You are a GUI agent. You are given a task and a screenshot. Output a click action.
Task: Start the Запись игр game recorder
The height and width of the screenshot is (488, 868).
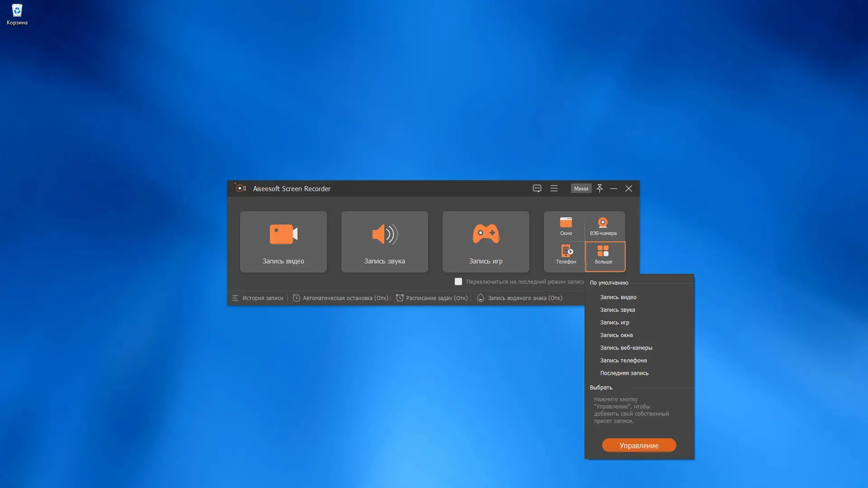(x=486, y=242)
